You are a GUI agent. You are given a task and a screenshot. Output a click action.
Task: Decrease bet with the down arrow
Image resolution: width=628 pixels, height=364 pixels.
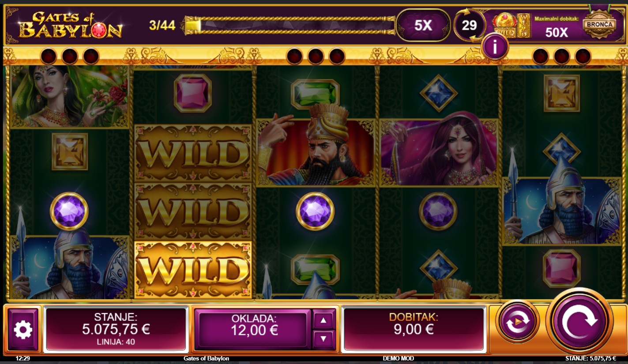click(x=323, y=339)
